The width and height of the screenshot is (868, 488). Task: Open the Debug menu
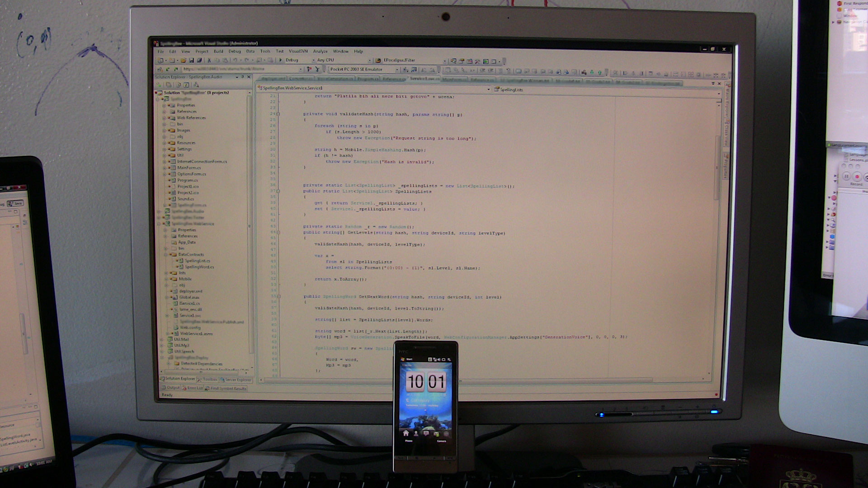235,52
